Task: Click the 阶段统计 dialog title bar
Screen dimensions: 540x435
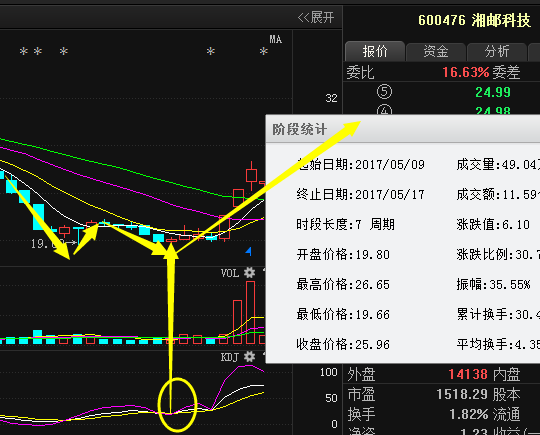Action: (403, 129)
